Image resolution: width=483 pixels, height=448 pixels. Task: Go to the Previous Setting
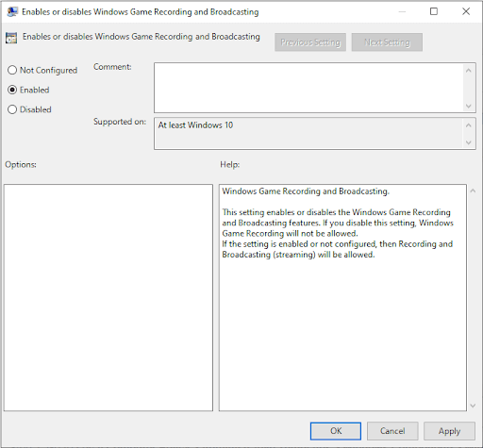coord(310,42)
